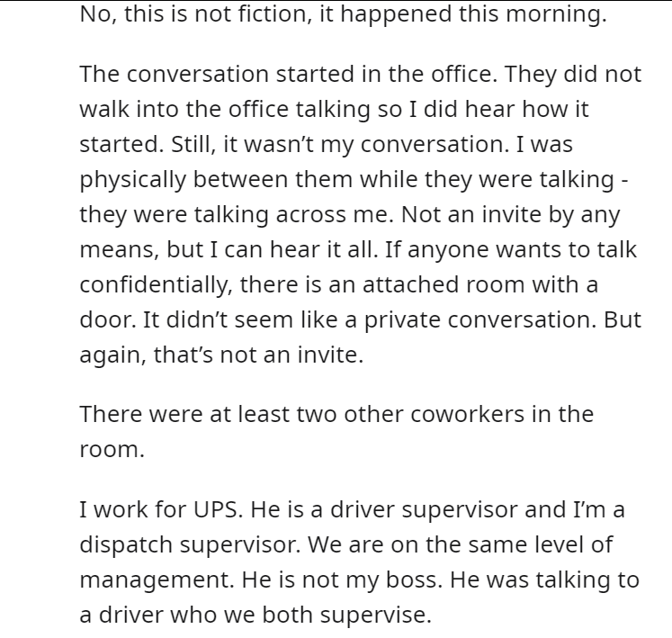Click the phrase "Not an invite by any"

pyautogui.click(x=511, y=215)
